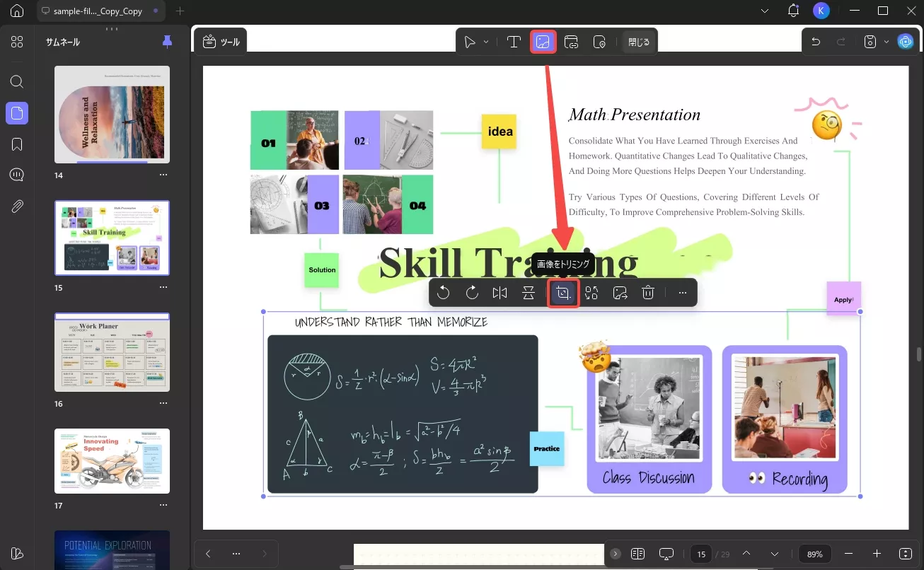Select the page 16 Work Planer thumbnail
The image size is (924, 570).
(x=112, y=352)
